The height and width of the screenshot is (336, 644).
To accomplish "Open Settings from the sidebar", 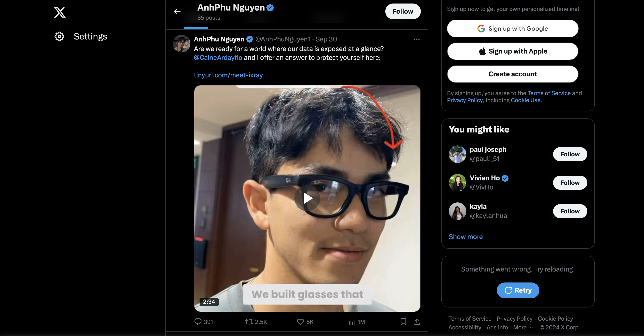I will click(81, 37).
